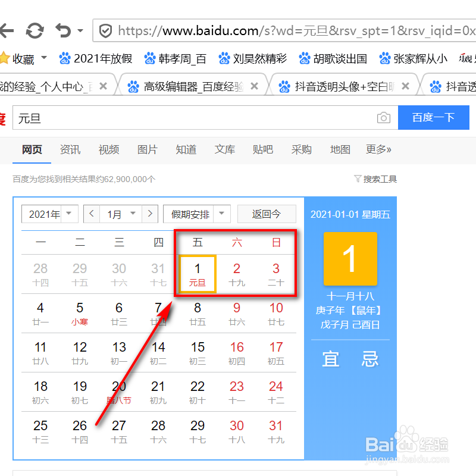The image size is (476, 476).
Task: Close the 经验_个人中心 tab
Action: (x=103, y=86)
